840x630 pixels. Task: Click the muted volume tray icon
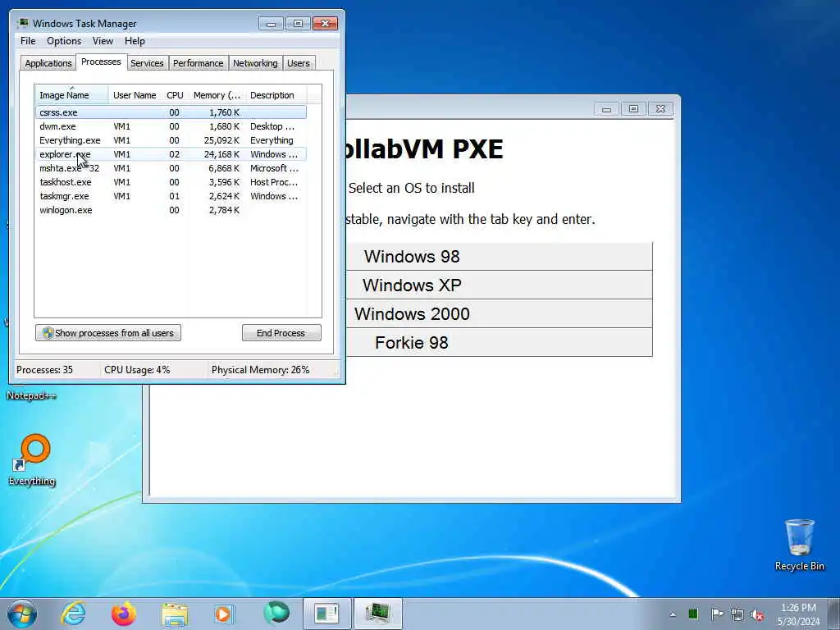[757, 614]
